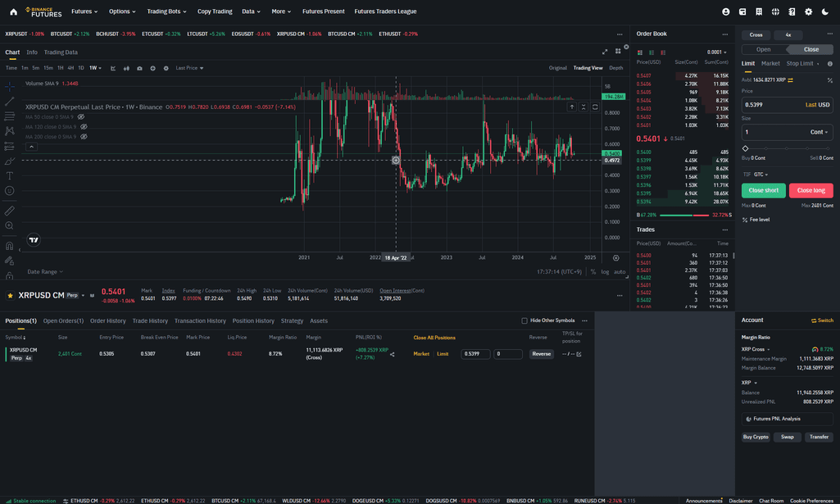The height and width of the screenshot is (504, 840).
Task: Open Cont size unit dropdown
Action: [x=820, y=132]
